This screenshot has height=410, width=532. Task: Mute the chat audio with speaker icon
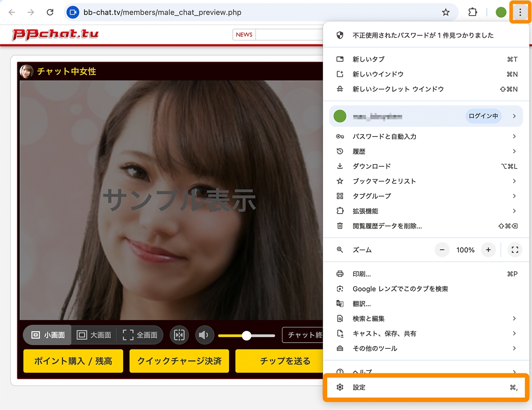(204, 335)
